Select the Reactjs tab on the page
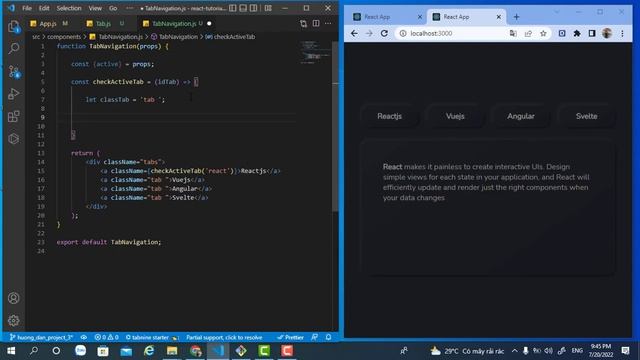The image size is (640, 360). pos(389,116)
